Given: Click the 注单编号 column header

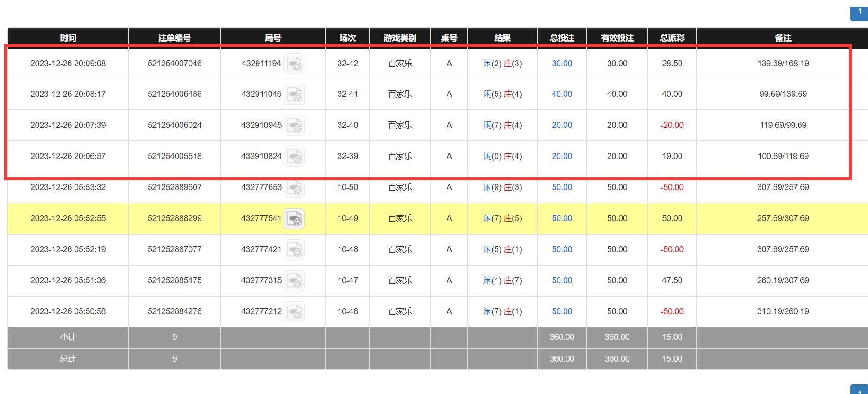Looking at the screenshot, I should 175,38.
